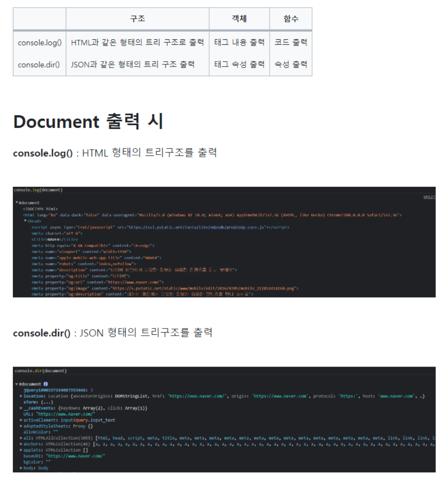Click the title NAVER tag line
448x493 pixels.
(x=55, y=239)
